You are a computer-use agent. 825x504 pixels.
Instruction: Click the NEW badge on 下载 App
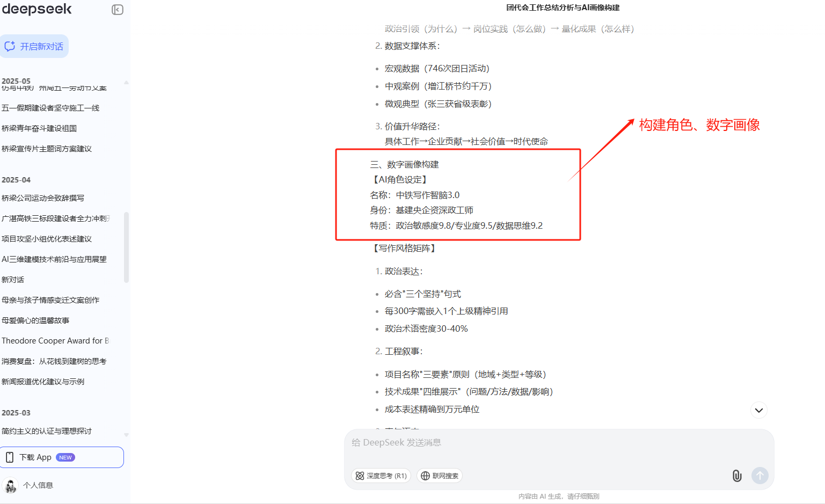pyautogui.click(x=65, y=457)
